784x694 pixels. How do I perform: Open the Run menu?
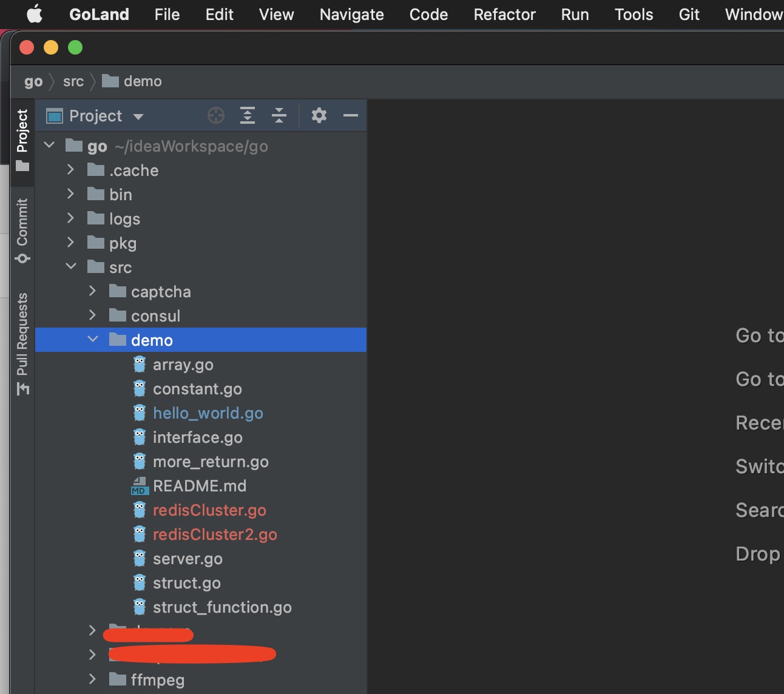575,14
